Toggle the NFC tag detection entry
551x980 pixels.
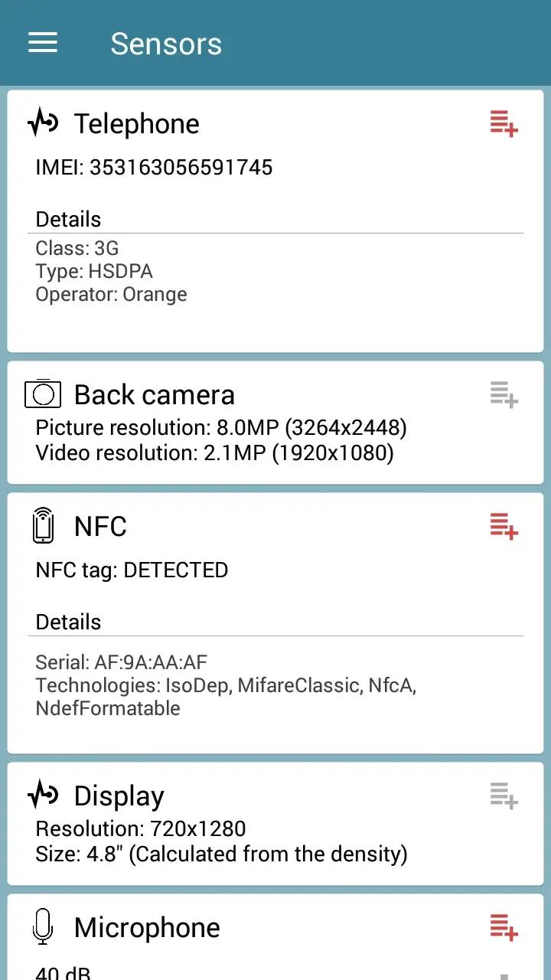pyautogui.click(x=132, y=570)
